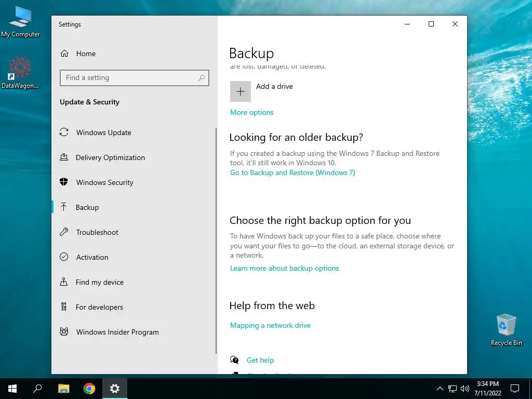This screenshot has width=532, height=399.
Task: Click the Home house icon
Action: click(x=64, y=54)
